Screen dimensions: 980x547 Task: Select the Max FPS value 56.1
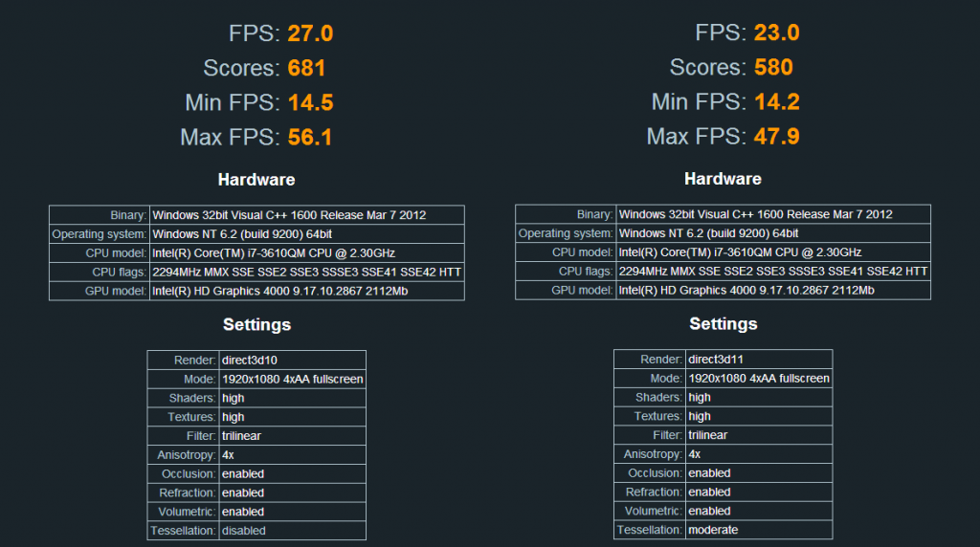pyautogui.click(x=310, y=137)
